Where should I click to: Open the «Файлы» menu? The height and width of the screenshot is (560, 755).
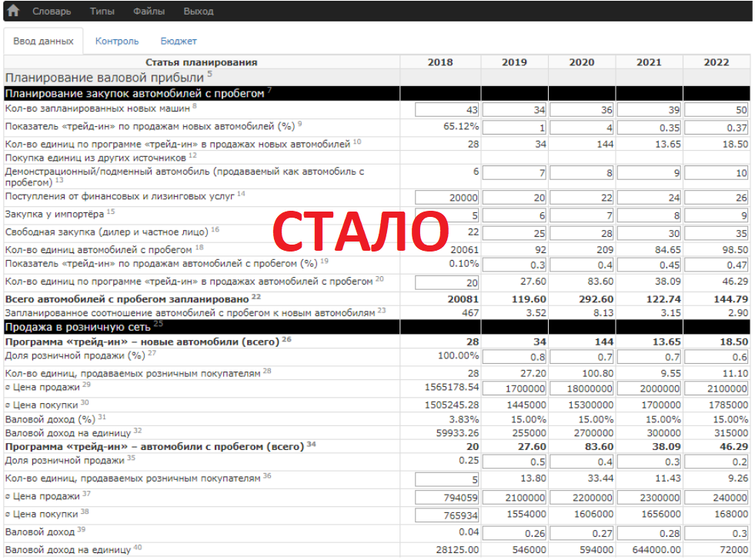point(149,11)
